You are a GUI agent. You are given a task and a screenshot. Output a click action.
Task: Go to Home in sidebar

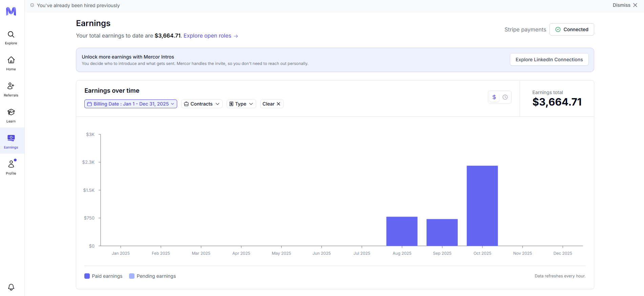[11, 64]
